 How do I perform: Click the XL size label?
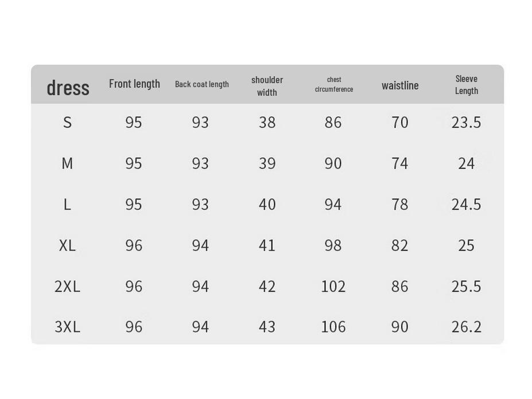(67, 245)
